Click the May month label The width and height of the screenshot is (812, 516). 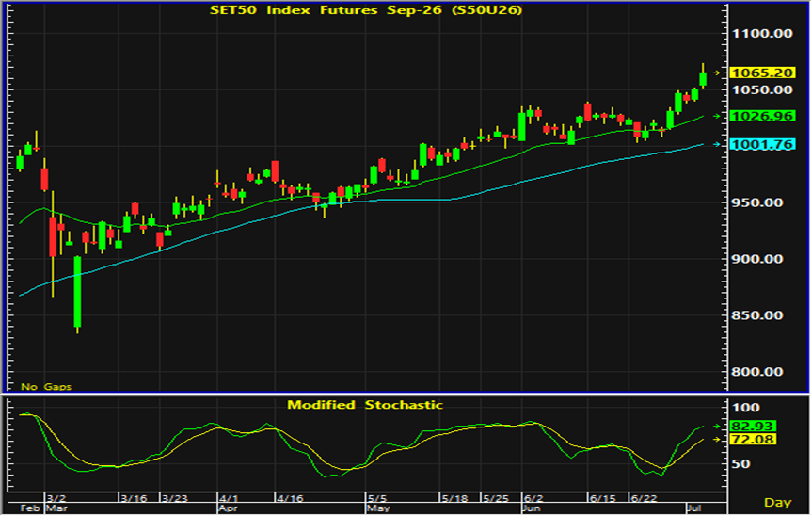click(x=378, y=508)
